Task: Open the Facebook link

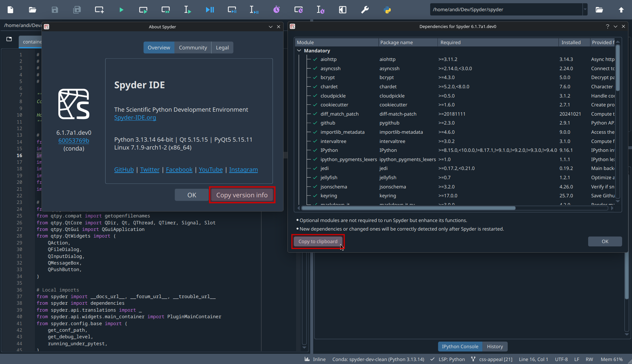Action: 179,170
